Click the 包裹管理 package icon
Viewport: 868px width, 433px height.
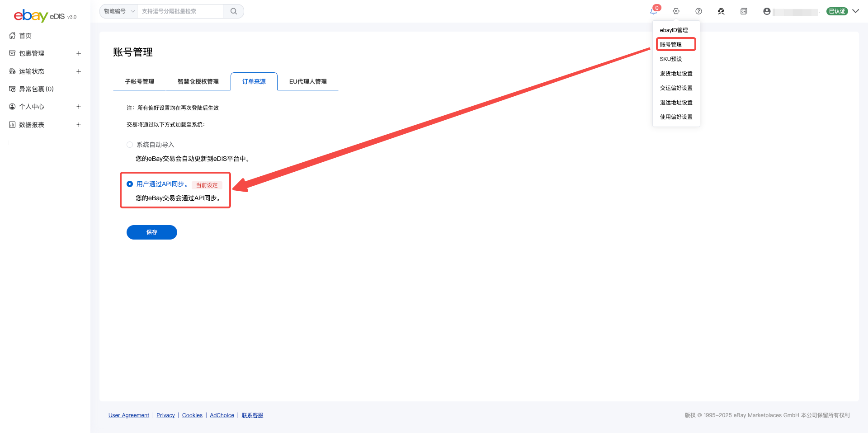pos(12,53)
